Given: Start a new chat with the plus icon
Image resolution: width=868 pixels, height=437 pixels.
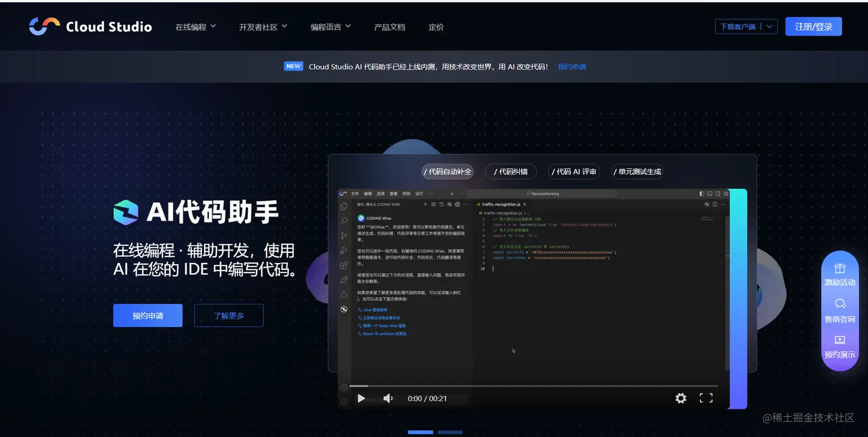Looking at the screenshot, I should (x=425, y=204).
